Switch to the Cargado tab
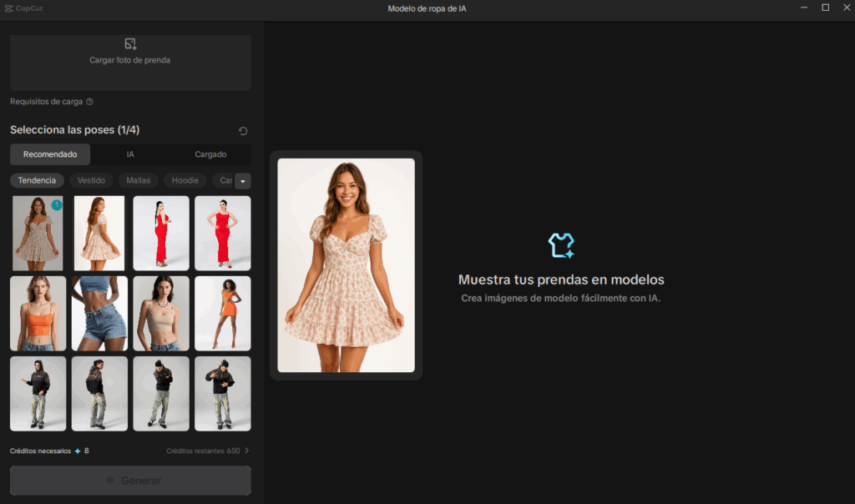Image resolution: width=855 pixels, height=504 pixels. 210,154
